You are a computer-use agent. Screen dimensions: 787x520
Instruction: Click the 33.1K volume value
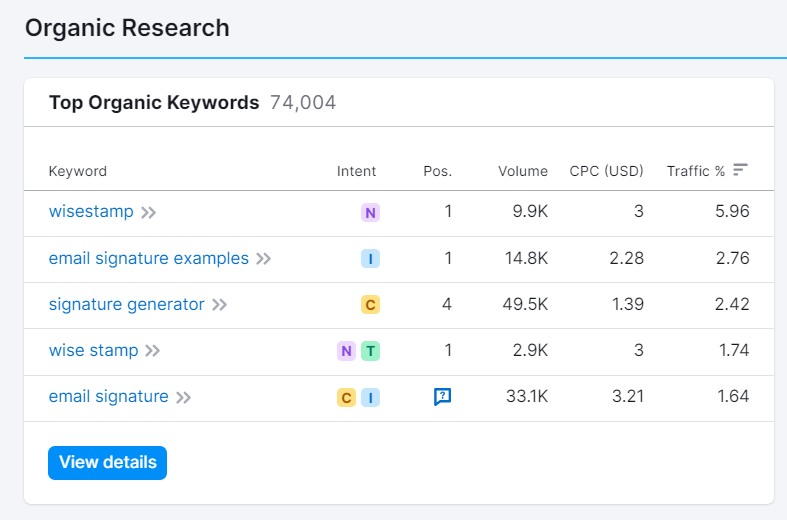pyautogui.click(x=527, y=396)
